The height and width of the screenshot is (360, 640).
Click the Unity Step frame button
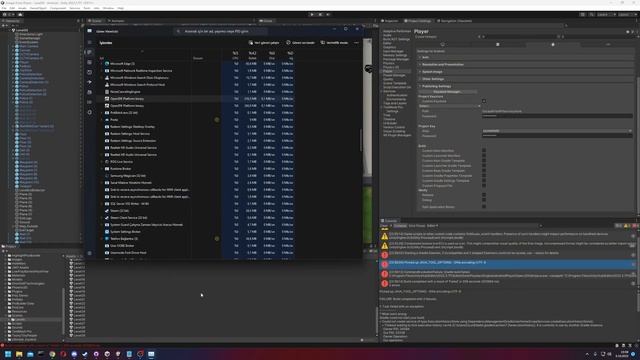coord(328,14)
